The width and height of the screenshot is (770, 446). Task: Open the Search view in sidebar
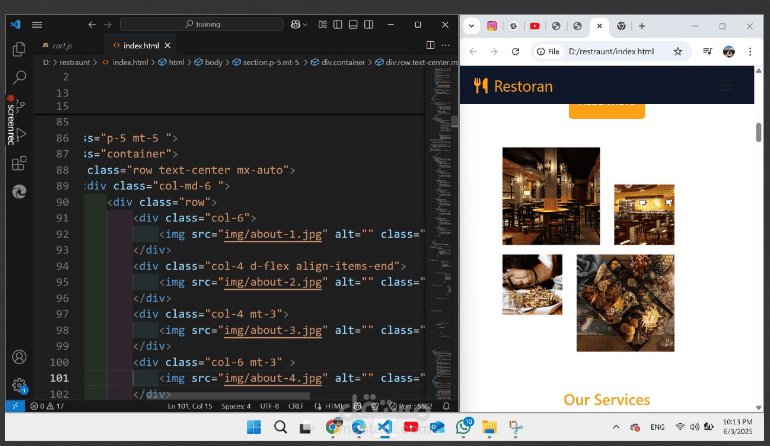coord(19,77)
